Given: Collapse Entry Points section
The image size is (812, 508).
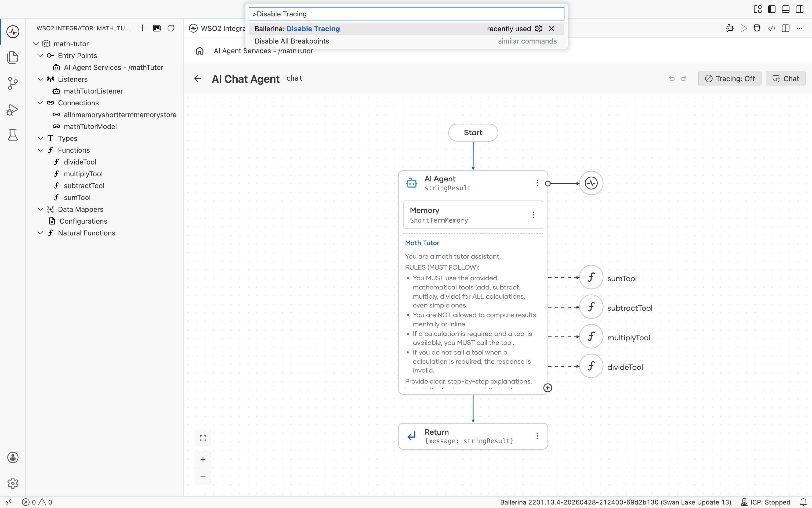Looking at the screenshot, I should [x=40, y=55].
